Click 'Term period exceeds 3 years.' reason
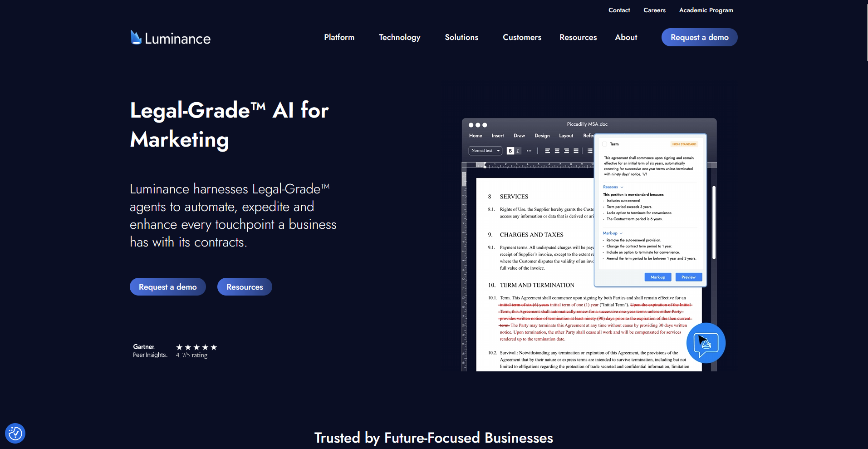The image size is (868, 449). (629, 207)
